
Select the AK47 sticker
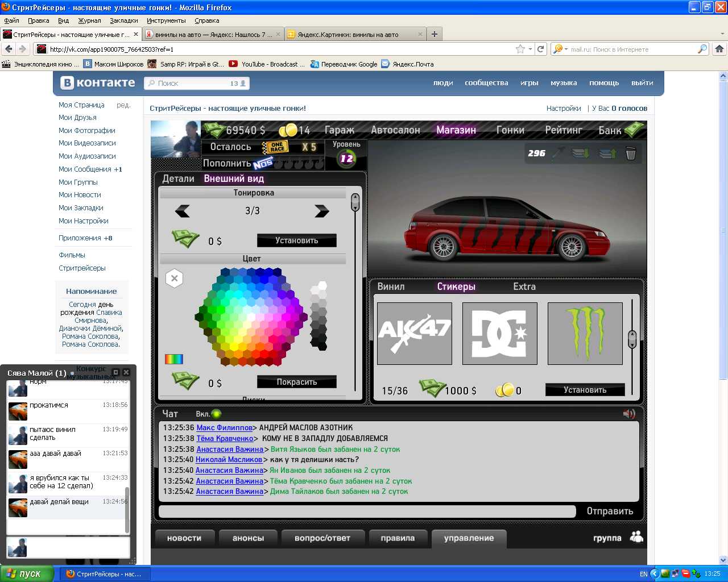click(415, 334)
